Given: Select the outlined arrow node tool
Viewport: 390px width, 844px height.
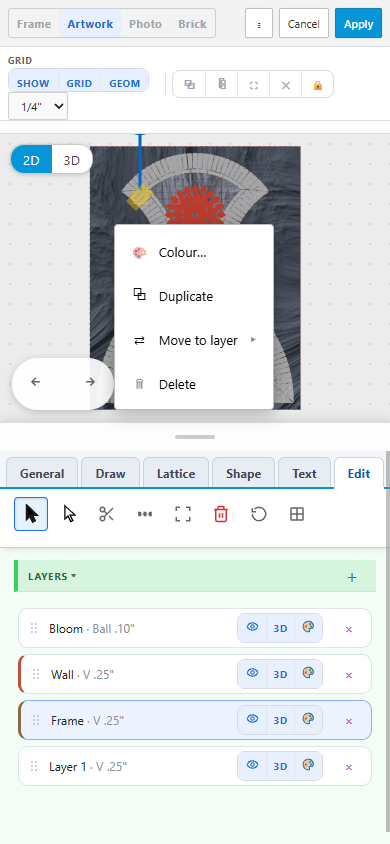Looking at the screenshot, I should 69,514.
